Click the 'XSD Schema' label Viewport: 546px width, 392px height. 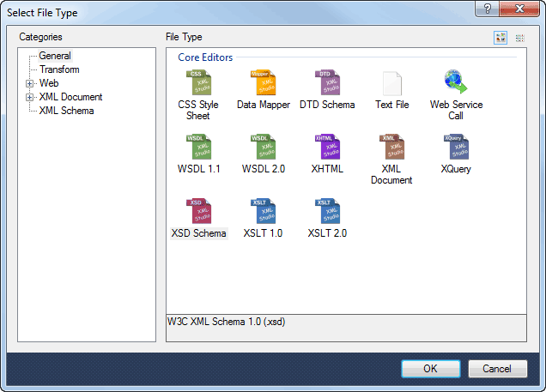click(x=199, y=233)
